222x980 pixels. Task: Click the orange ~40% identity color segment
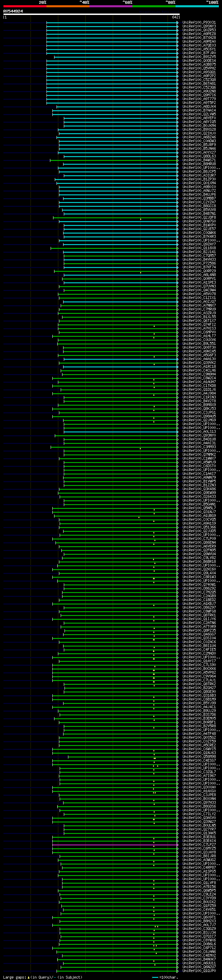click(x=68, y=6)
